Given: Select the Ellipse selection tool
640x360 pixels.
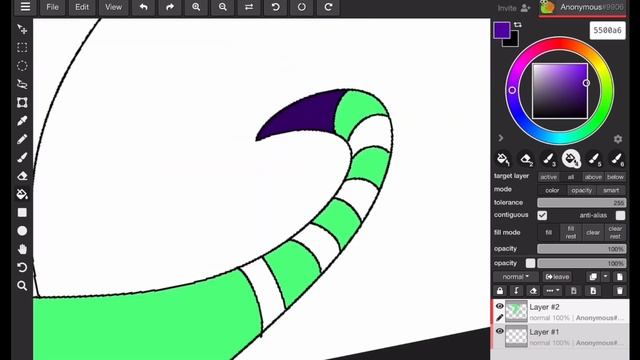Looking at the screenshot, I should (x=22, y=66).
